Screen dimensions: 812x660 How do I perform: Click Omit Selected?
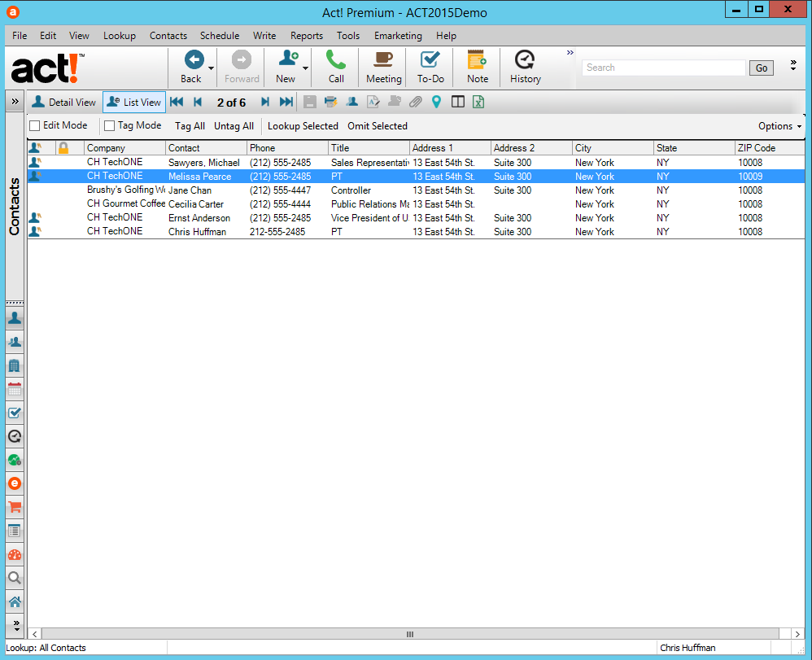pos(377,126)
